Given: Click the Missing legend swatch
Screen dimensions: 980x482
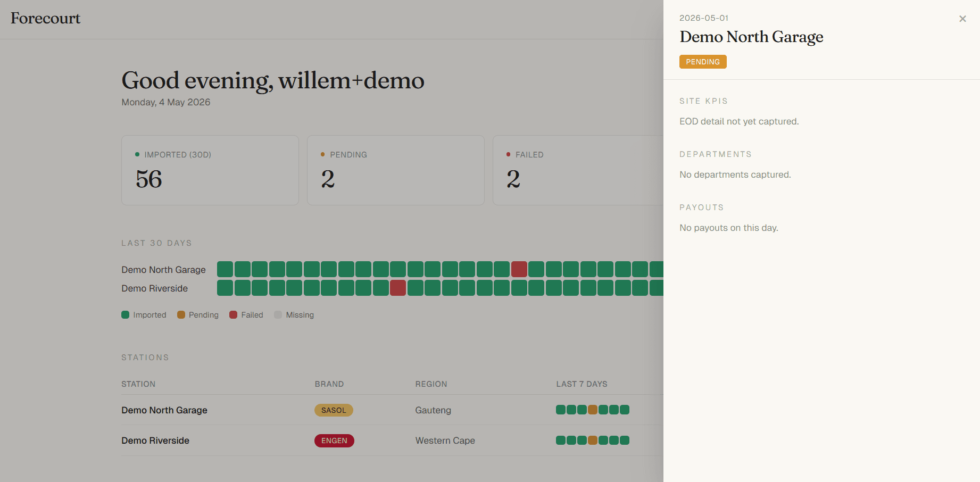Looking at the screenshot, I should [x=278, y=315].
